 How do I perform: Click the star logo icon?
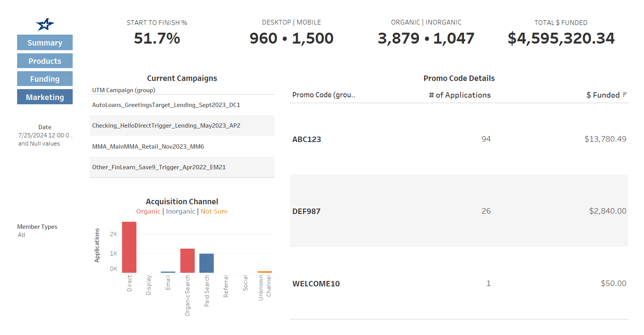(45, 25)
